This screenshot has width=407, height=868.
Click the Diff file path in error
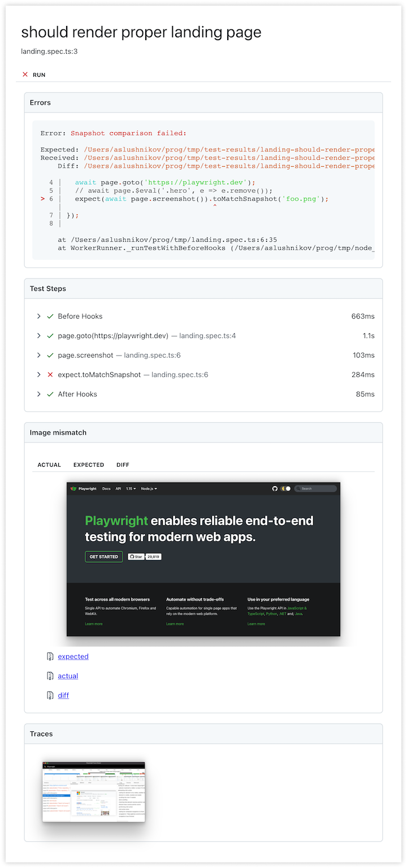pyautogui.click(x=229, y=166)
